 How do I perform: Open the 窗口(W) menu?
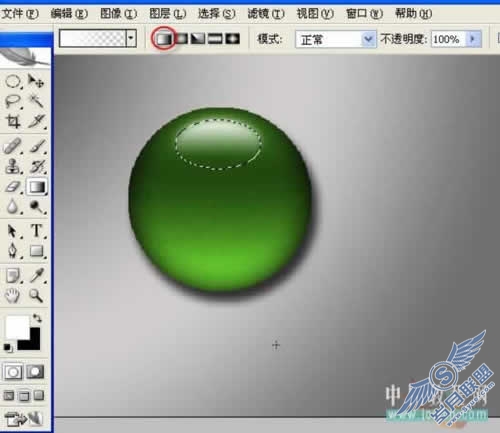pos(364,14)
